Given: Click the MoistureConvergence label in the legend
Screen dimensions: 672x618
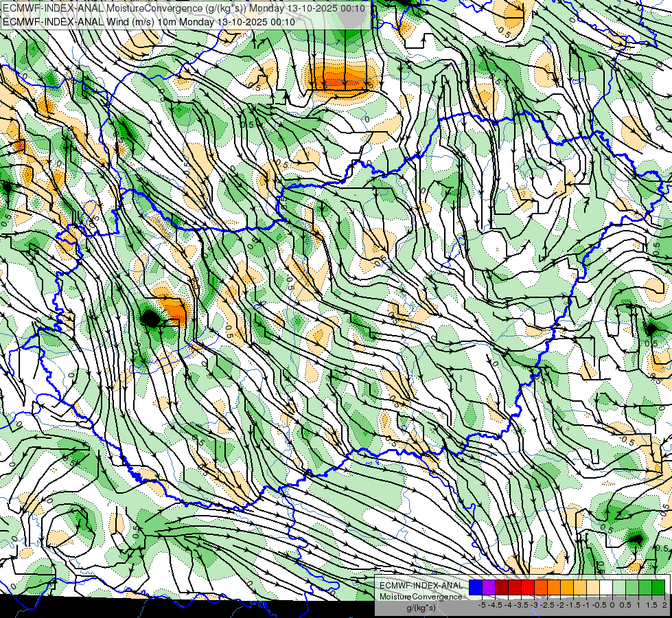Looking at the screenshot, I should [x=421, y=597].
